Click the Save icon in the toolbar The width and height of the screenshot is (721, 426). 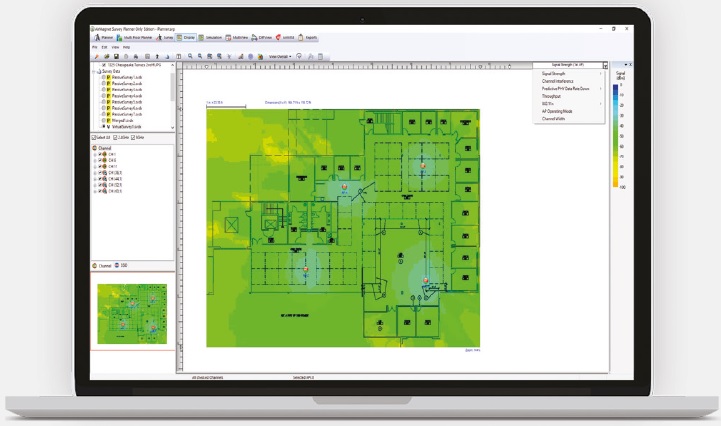click(x=117, y=56)
